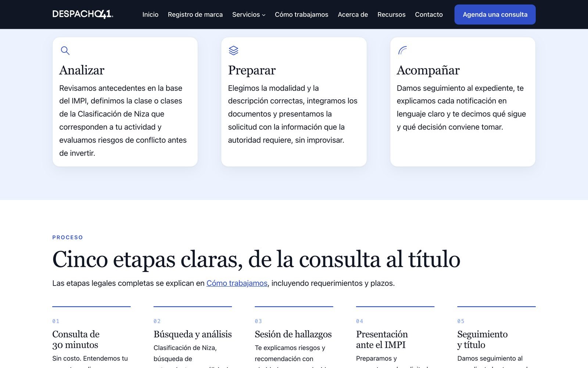Click the text 'Revisamos antecedentes en la base'
588x368 pixels.
coord(121,88)
